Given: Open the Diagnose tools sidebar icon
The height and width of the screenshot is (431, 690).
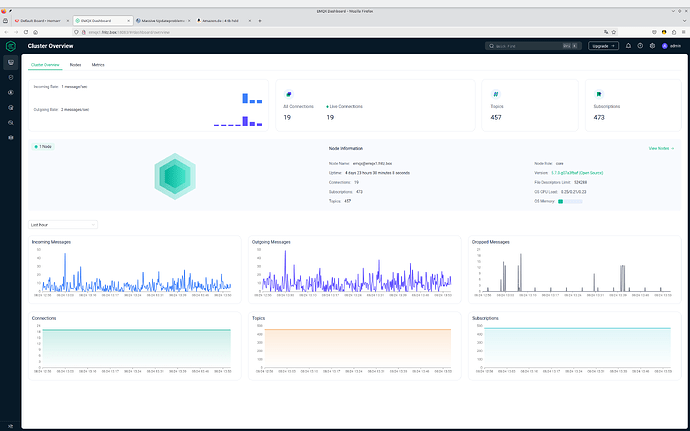Looking at the screenshot, I should 11,122.
